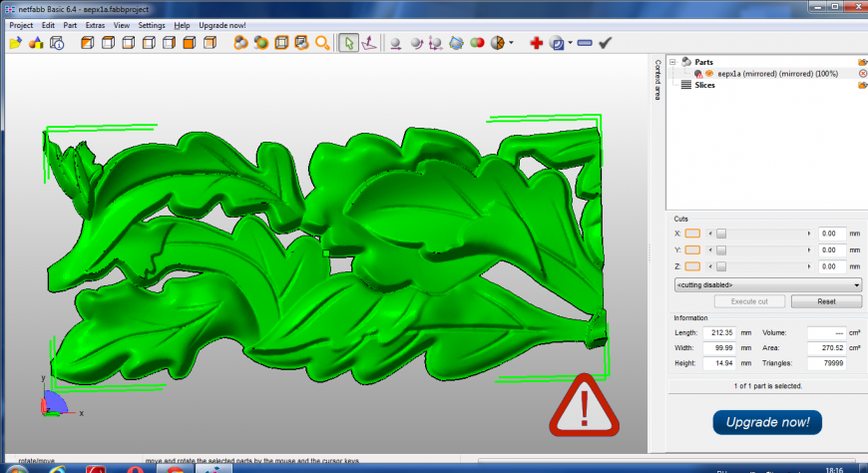Toggle the X cut plane box
Image resolution: width=868 pixels, height=473 pixels.
coord(692,233)
